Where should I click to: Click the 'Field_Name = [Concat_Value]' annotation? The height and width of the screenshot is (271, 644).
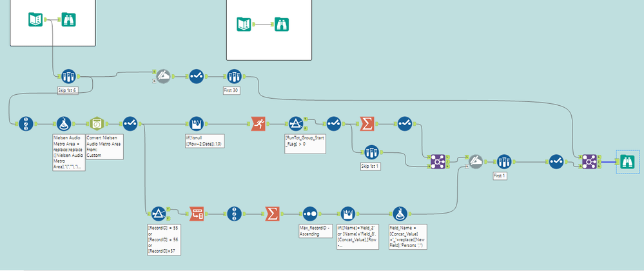pyautogui.click(x=408, y=237)
